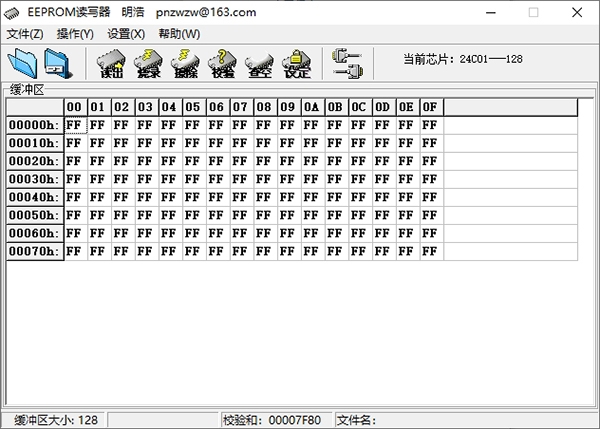Select FF cell at row 00070h column 0F
This screenshot has height=429, width=600.
pos(431,251)
